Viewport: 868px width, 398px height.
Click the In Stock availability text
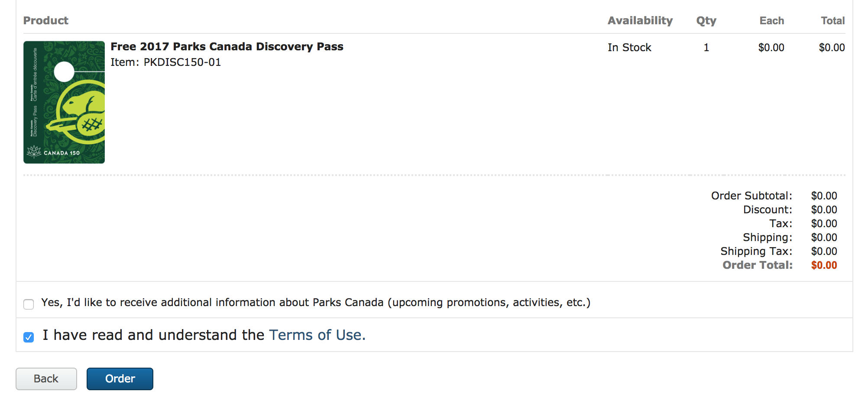click(629, 47)
